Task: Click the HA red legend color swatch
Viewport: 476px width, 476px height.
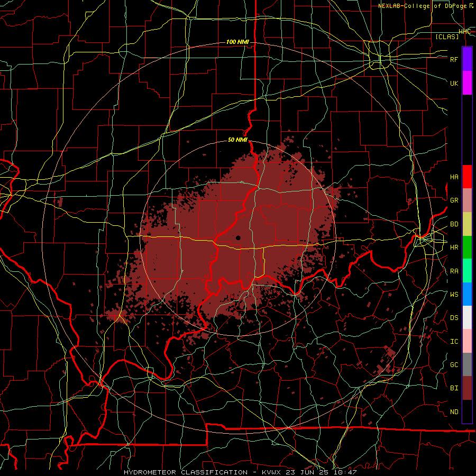Action: tap(467, 177)
